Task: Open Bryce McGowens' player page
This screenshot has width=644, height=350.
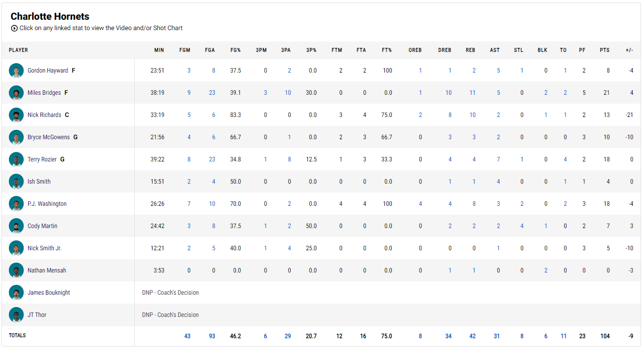Action: click(x=49, y=137)
